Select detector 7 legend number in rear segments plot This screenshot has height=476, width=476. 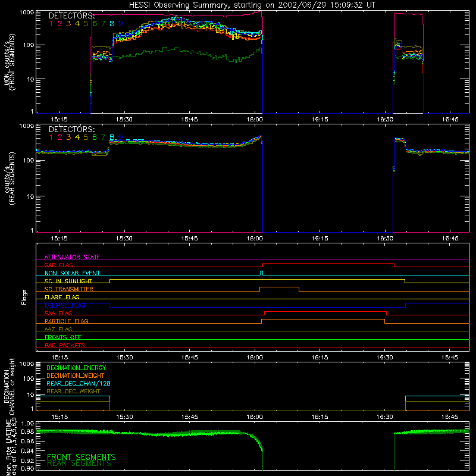tap(103, 137)
